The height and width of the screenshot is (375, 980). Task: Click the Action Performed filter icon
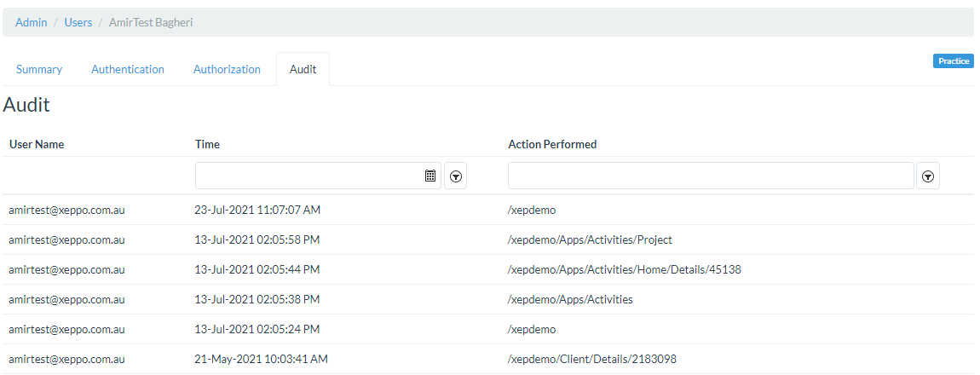click(928, 176)
